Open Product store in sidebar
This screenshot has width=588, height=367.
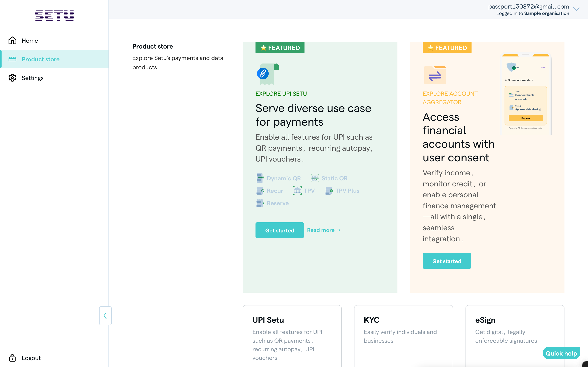coord(41,59)
